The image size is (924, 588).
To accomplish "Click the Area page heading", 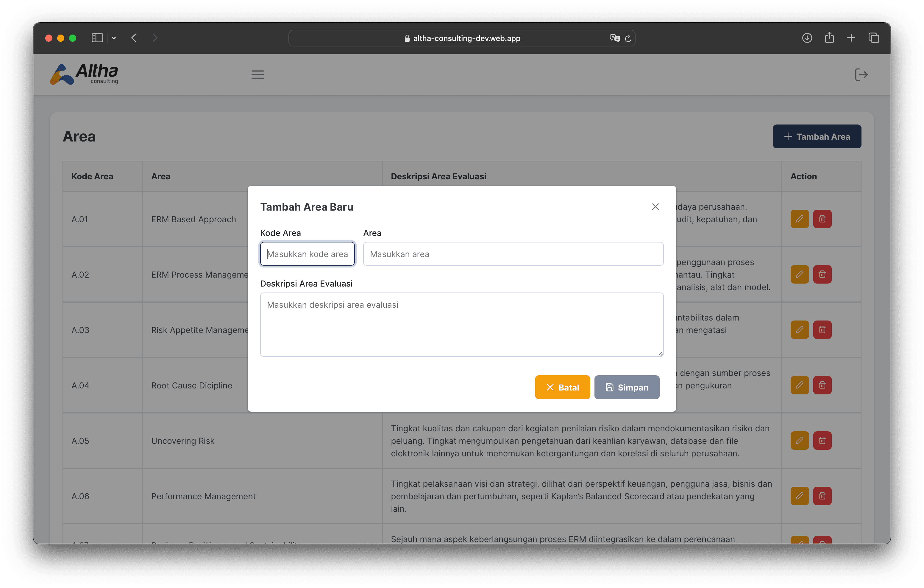I will coord(79,136).
